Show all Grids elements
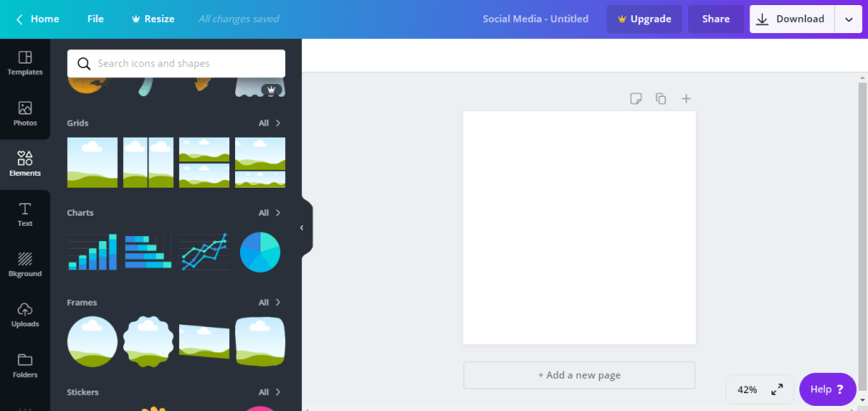 point(270,123)
